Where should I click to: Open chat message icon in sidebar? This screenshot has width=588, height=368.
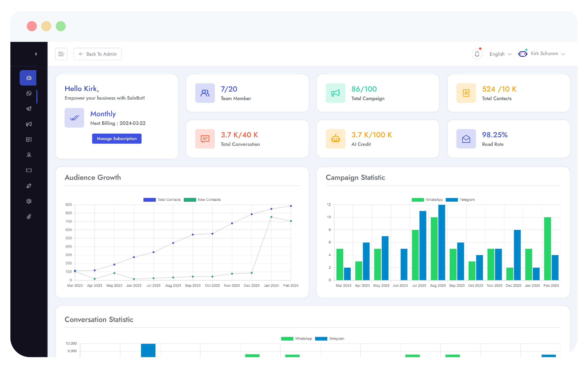29,139
